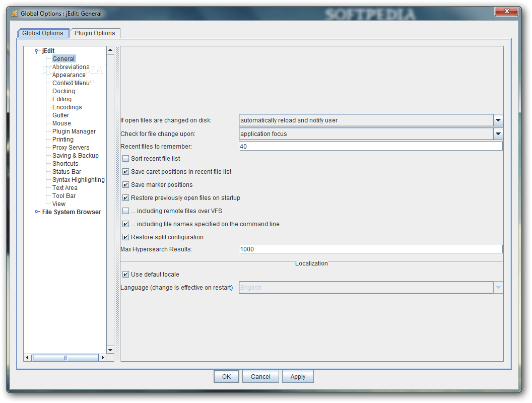This screenshot has width=532, height=403.
Task: Select Plugin Manager tree item
Action: [x=74, y=131]
